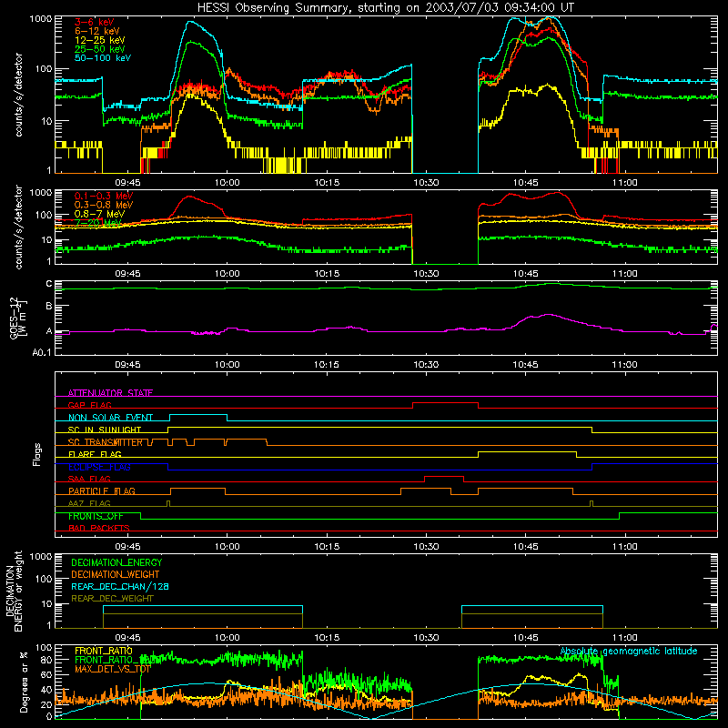This screenshot has height=728, width=728.
Task: Click the FRONTS_OFF flag label
Action: 96,516
